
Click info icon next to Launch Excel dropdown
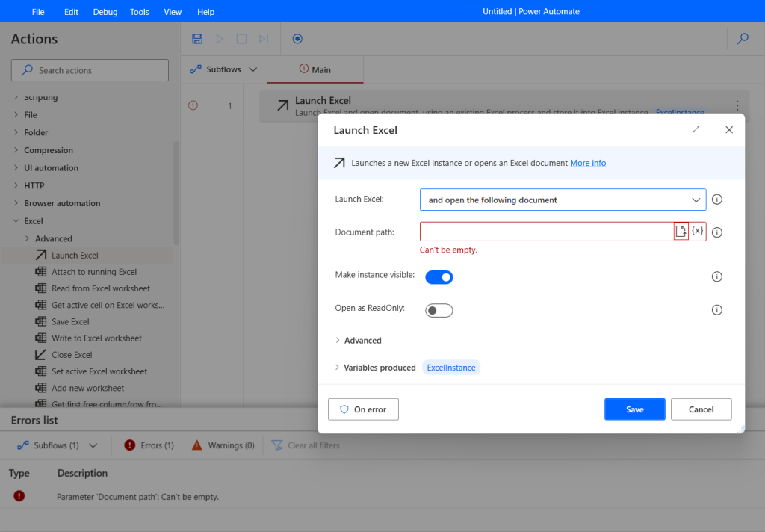click(717, 200)
